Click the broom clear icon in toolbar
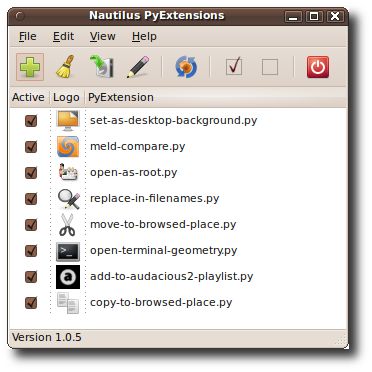372x372 pixels. pos(65,67)
